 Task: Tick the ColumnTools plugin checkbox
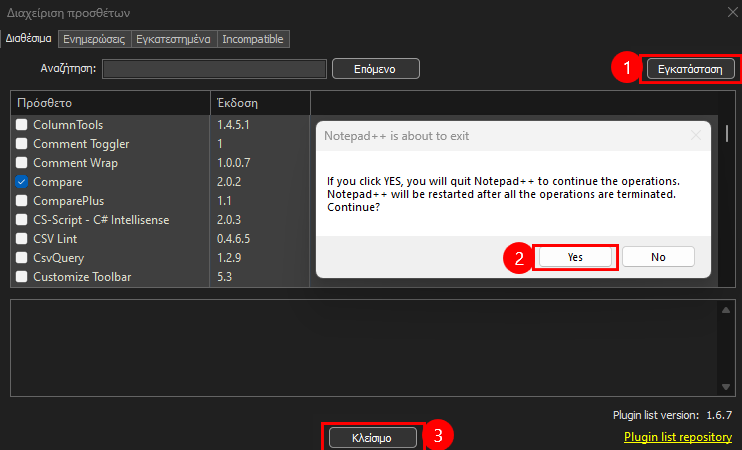click(x=21, y=124)
